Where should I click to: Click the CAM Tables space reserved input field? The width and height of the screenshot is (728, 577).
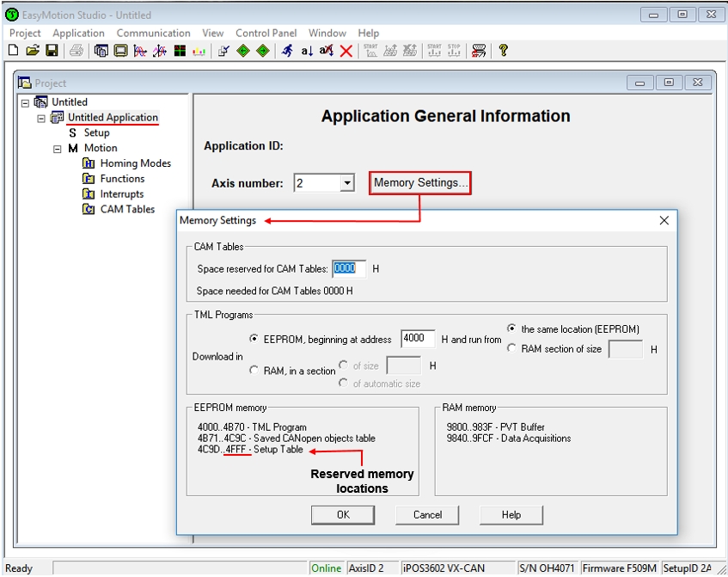coord(349,268)
